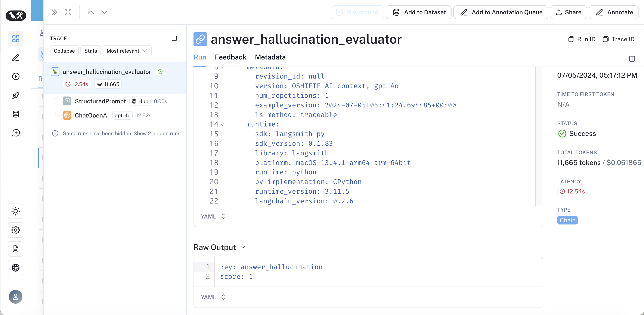Click the 'platform: macOS-13.4.1-arm64-arm-64bit' line

pyautogui.click(x=333, y=163)
